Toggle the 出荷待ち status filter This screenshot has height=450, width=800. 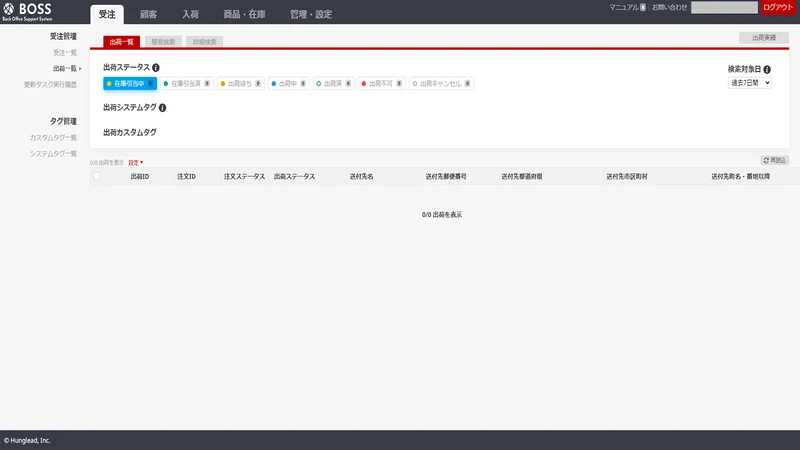click(240, 84)
